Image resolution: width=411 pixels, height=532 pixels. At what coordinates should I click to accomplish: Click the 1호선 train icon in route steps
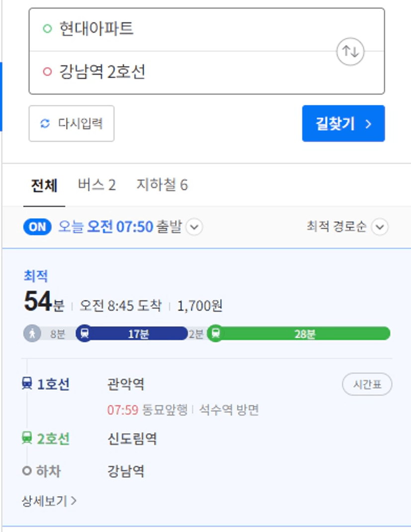pyautogui.click(x=27, y=384)
